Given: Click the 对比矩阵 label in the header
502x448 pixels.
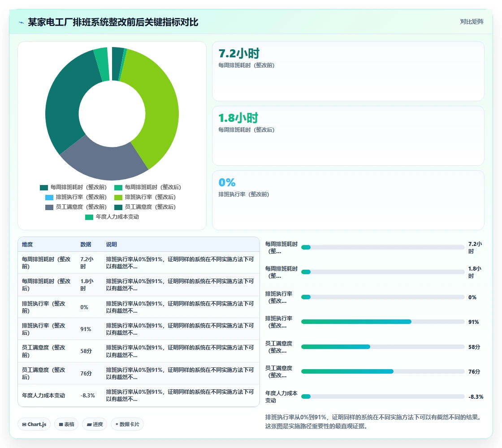Looking at the screenshot, I should tap(472, 22).
